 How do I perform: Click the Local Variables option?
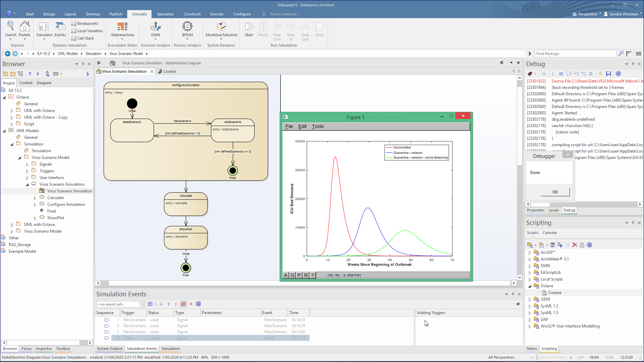click(90, 31)
